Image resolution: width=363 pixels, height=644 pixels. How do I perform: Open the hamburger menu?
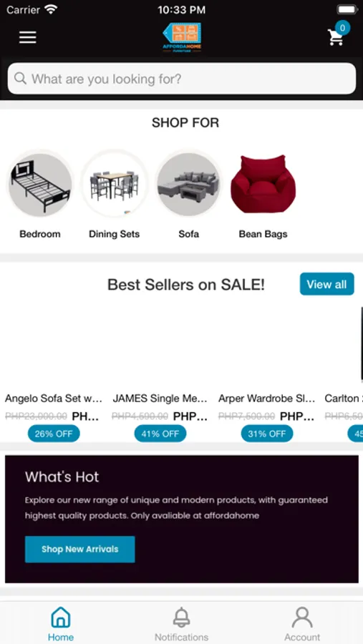pos(27,37)
